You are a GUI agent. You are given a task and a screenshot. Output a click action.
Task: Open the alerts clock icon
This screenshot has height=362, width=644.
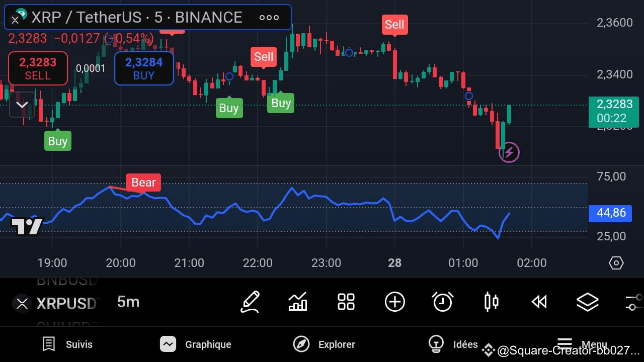pyautogui.click(x=443, y=302)
